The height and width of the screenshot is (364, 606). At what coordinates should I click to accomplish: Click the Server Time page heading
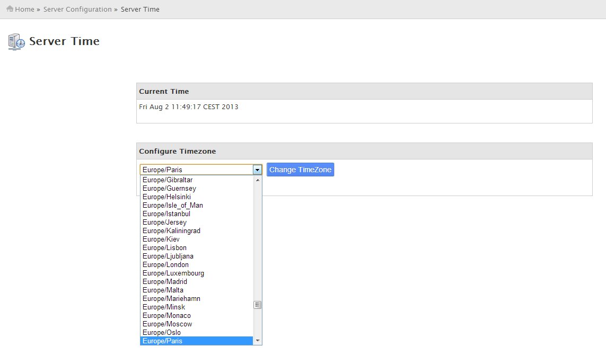click(x=64, y=41)
